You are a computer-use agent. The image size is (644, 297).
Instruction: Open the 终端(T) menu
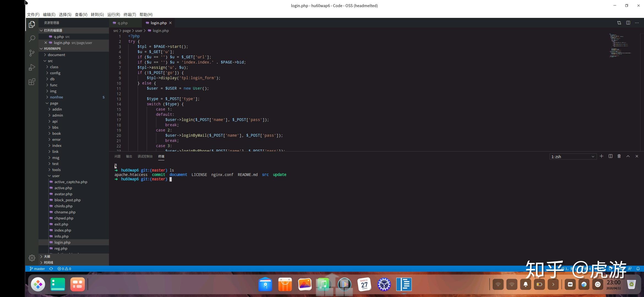[x=130, y=14]
